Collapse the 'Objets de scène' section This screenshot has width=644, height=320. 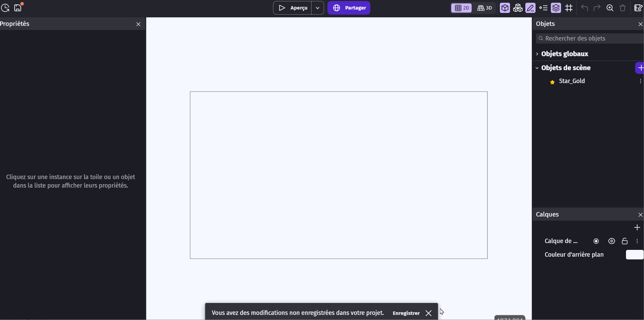pos(537,68)
